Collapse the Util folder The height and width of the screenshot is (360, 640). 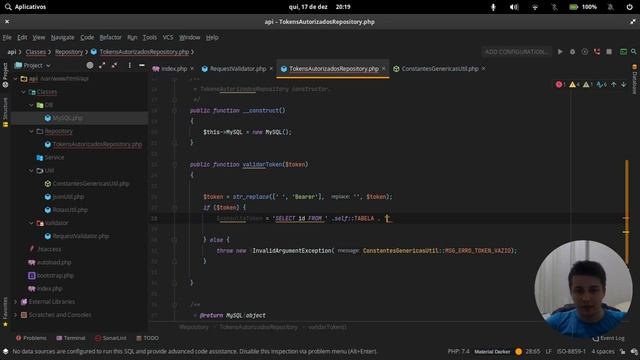point(31,171)
